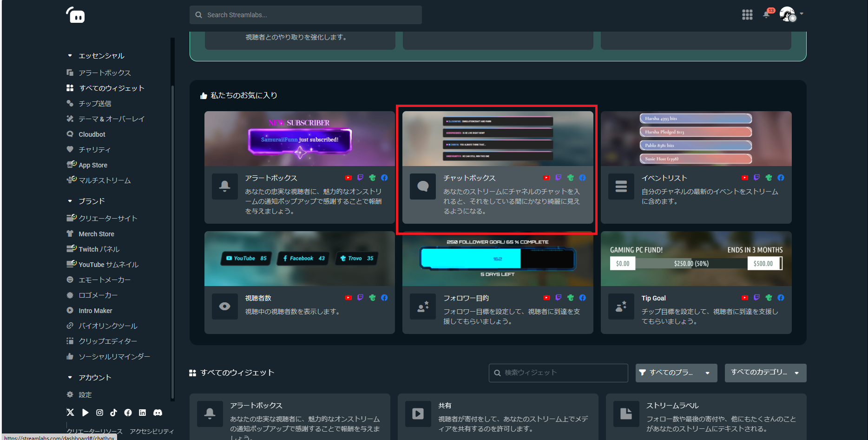Open the apps grid in the top bar

tap(747, 14)
